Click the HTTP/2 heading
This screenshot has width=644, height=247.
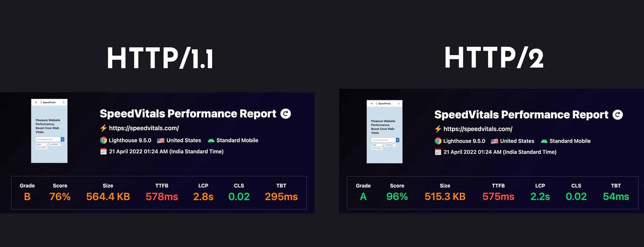pyautogui.click(x=494, y=57)
